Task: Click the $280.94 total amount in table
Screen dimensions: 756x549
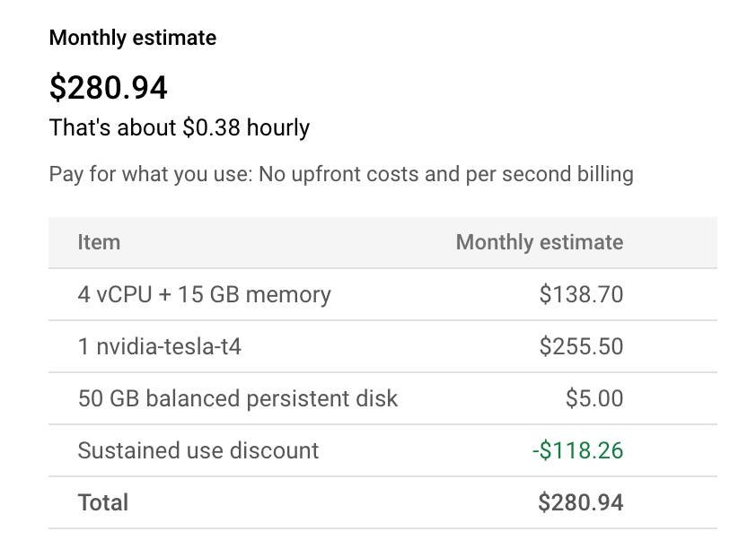Action: [581, 502]
